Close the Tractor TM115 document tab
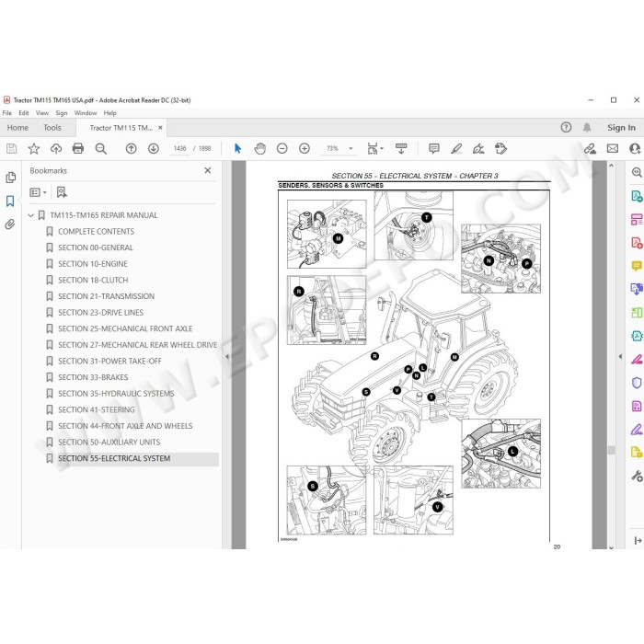 (x=160, y=128)
